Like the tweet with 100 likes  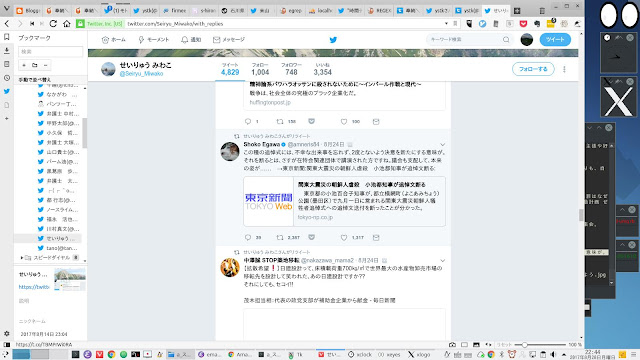pyautogui.click(x=344, y=121)
